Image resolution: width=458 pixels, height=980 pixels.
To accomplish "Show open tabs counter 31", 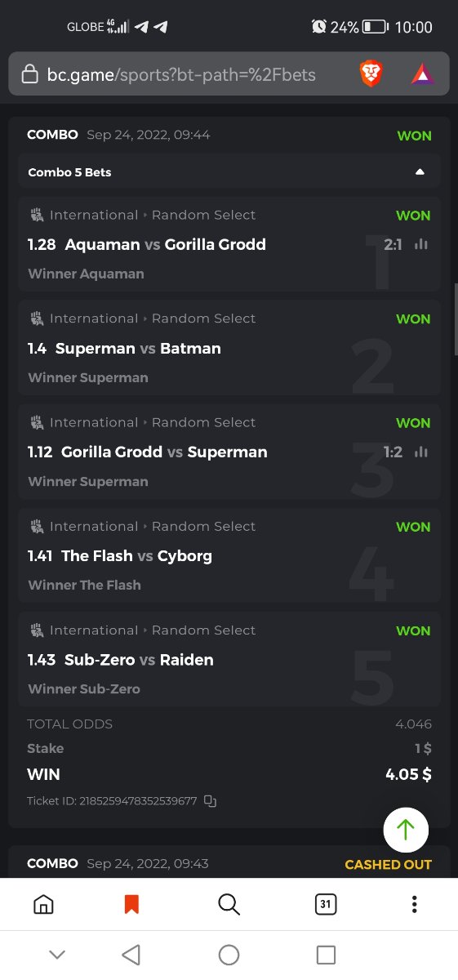I will (x=325, y=904).
